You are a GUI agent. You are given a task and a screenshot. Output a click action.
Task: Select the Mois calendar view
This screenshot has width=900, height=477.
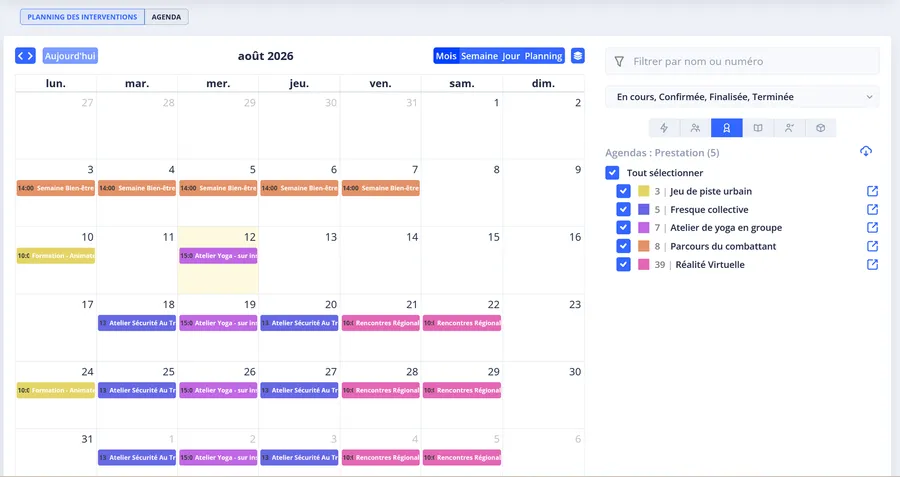[446, 56]
